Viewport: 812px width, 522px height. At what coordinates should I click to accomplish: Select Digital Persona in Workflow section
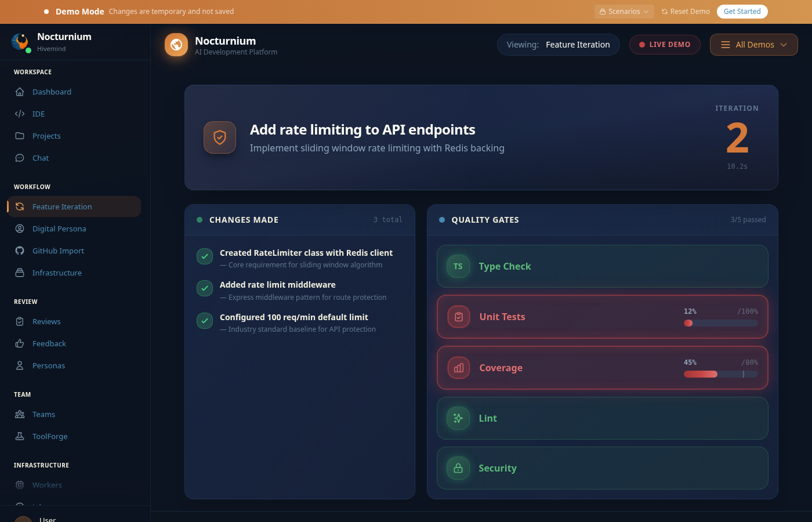pyautogui.click(x=59, y=229)
